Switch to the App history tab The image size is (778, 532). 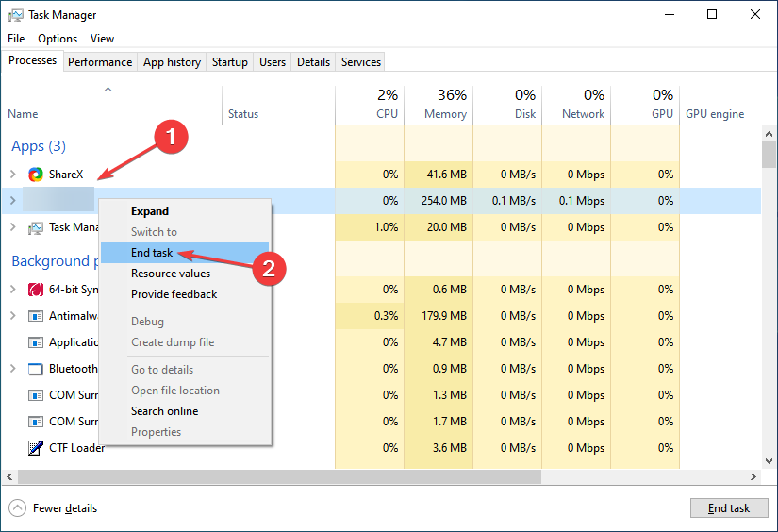pos(172,62)
